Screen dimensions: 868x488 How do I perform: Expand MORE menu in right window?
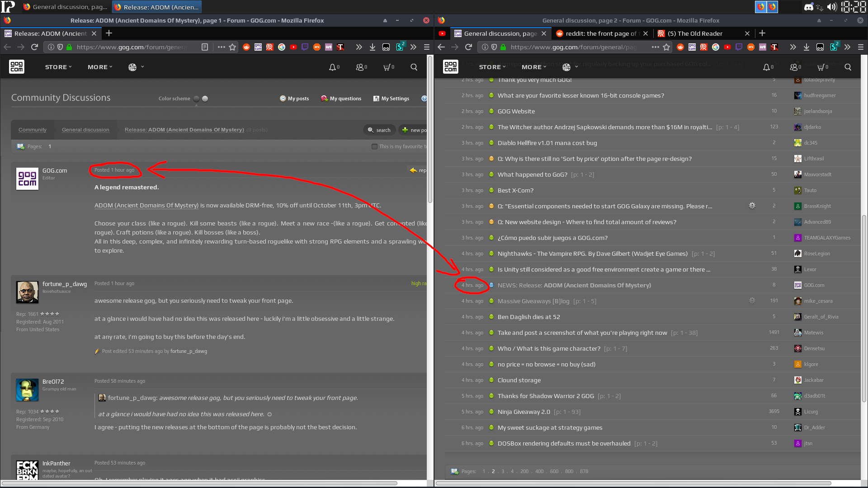click(x=534, y=67)
